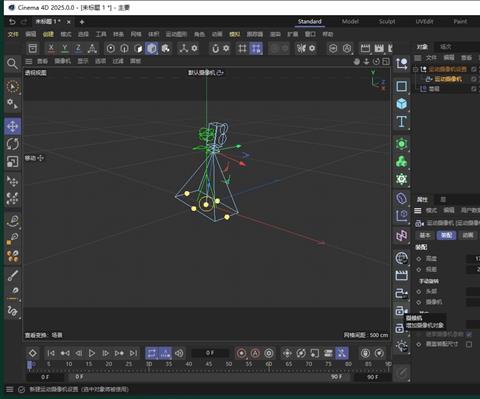Open the 模拟 (Simulate) main menu
Viewport: 480px width, 399px height.
[234, 34]
